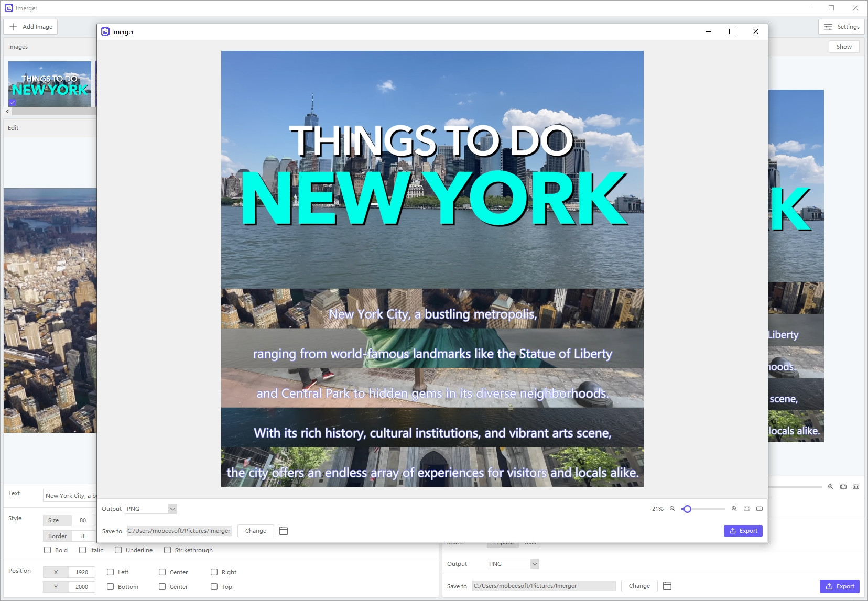This screenshot has width=868, height=601.
Task: Toggle the Underline checkbox
Action: 118,550
